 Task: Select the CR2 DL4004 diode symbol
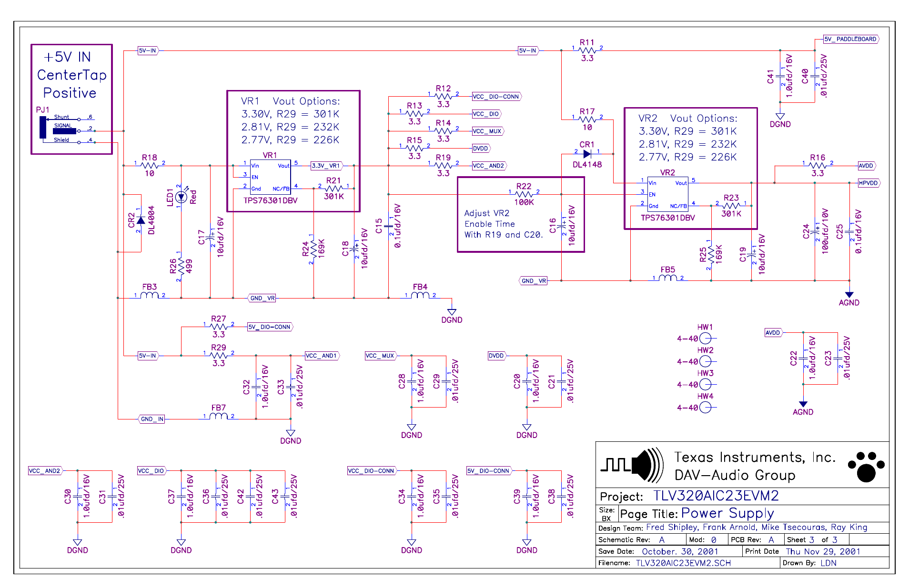click(x=141, y=220)
